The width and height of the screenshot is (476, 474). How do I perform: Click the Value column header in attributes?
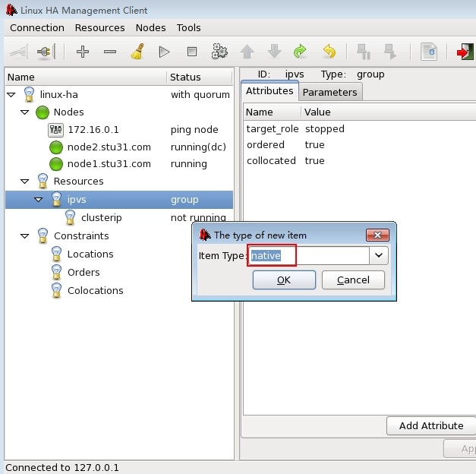[389, 112]
